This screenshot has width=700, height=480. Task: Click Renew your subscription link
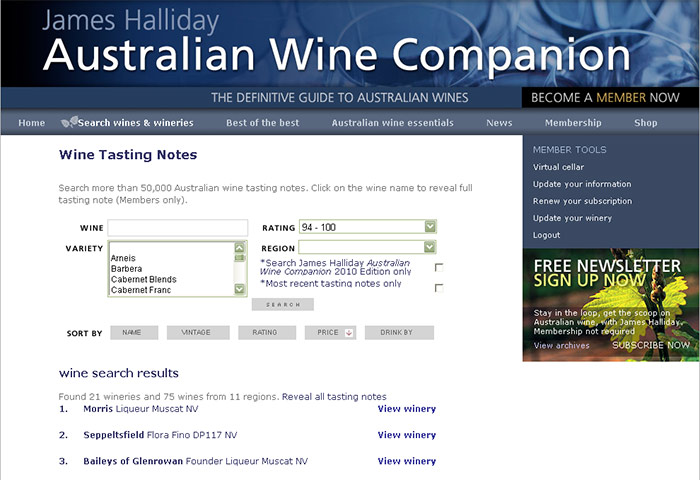click(582, 201)
